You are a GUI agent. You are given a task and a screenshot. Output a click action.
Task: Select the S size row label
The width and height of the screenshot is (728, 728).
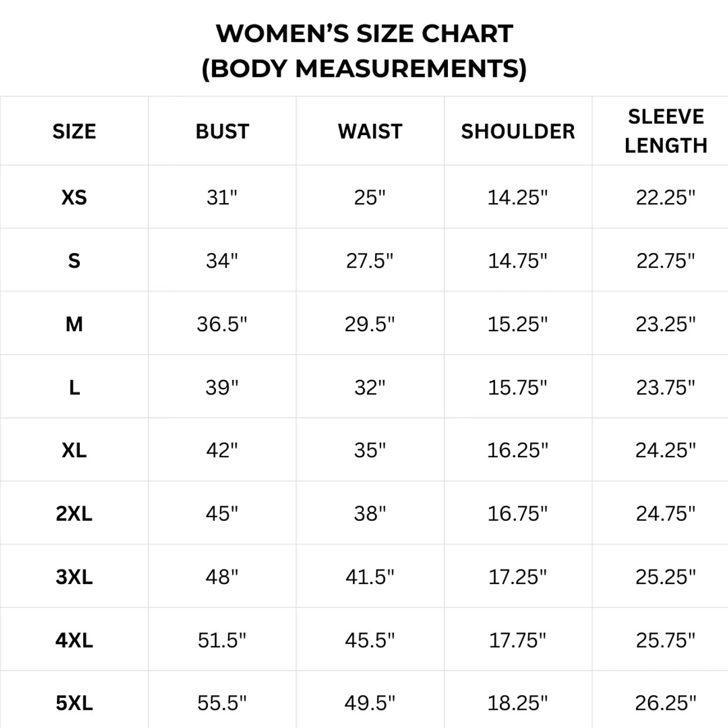pos(74,261)
